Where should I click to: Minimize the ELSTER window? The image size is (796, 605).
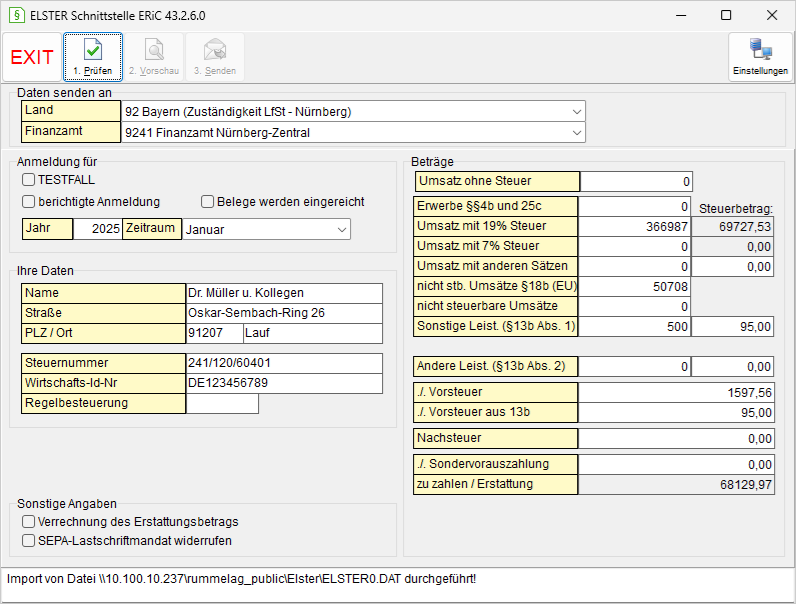[681, 15]
